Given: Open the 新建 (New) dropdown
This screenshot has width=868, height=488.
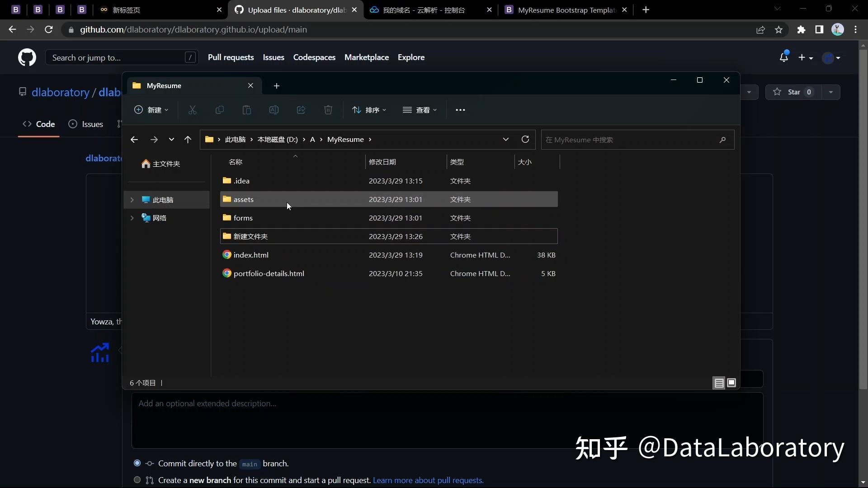Looking at the screenshot, I should point(151,110).
